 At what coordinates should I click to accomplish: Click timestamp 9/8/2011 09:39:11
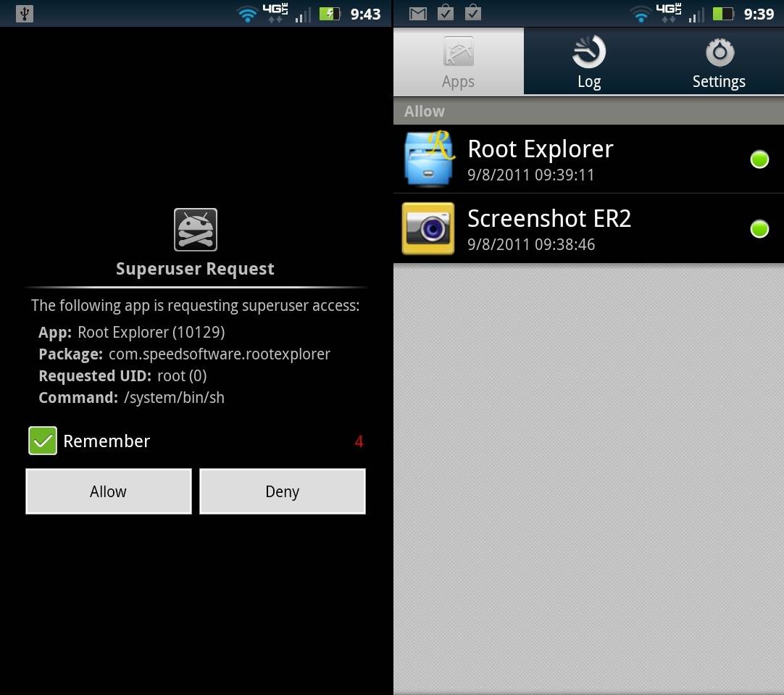531,175
